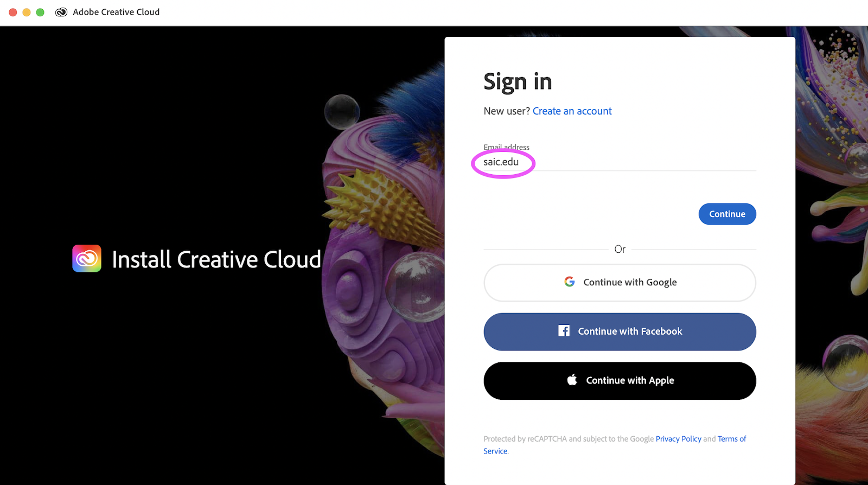
Task: Click the colorful Creative Cloud app icon
Action: pos(87,258)
